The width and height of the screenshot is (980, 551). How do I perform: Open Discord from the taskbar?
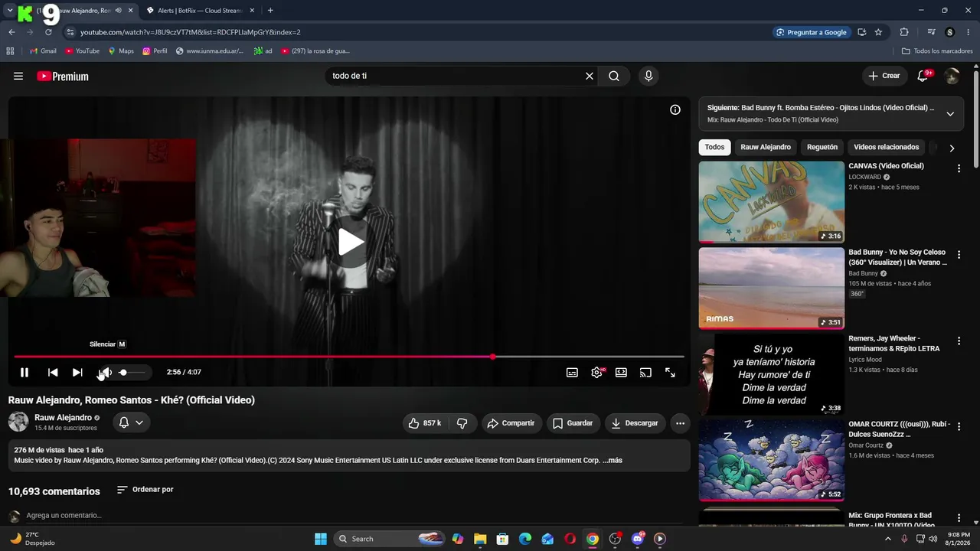637,539
